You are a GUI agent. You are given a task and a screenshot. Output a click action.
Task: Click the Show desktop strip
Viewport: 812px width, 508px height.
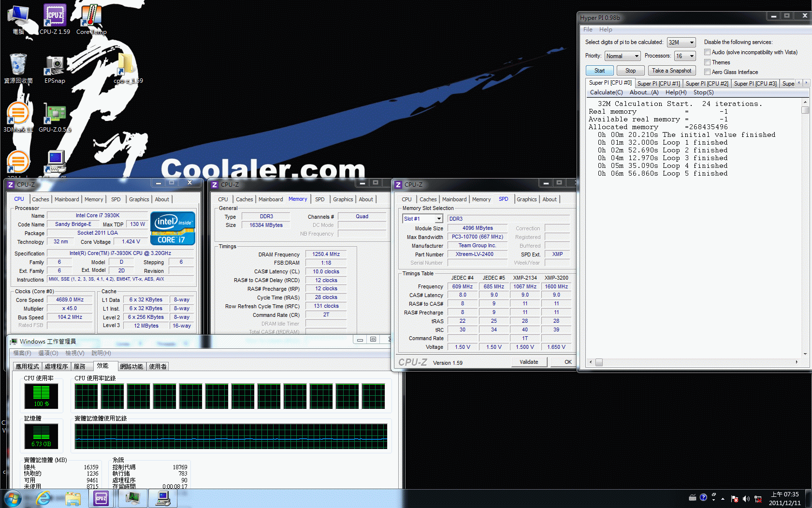coord(809,499)
